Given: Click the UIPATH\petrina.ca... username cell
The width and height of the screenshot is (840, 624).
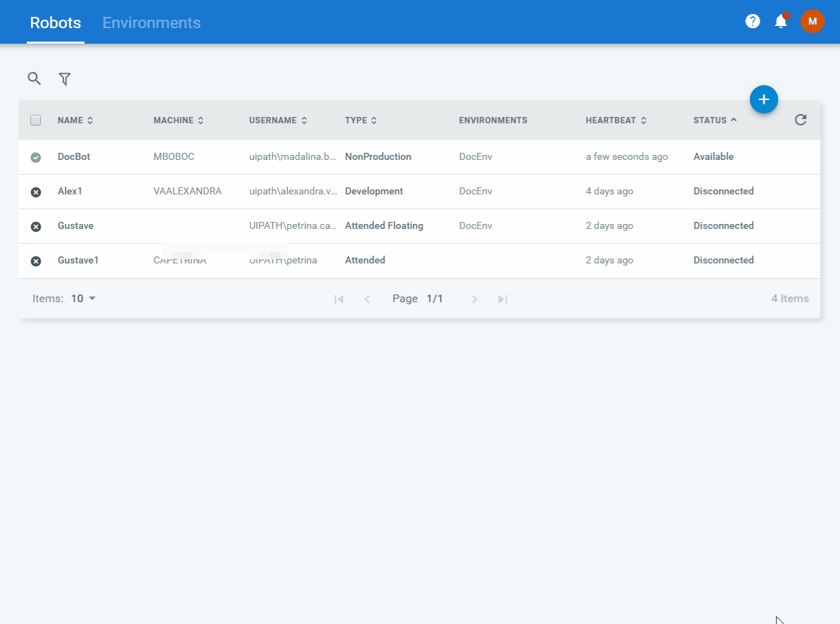Looking at the screenshot, I should click(x=293, y=225).
